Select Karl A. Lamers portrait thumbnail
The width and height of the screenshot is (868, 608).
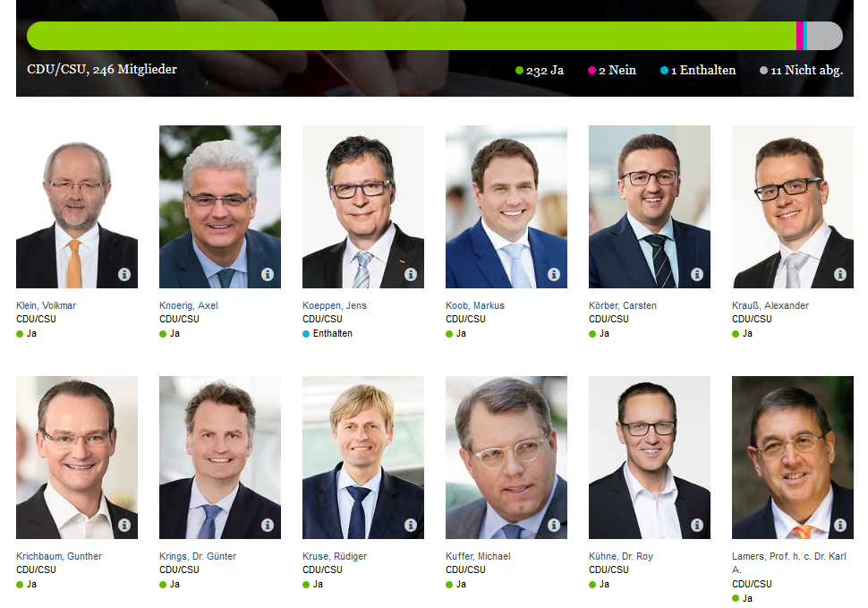[x=793, y=458]
